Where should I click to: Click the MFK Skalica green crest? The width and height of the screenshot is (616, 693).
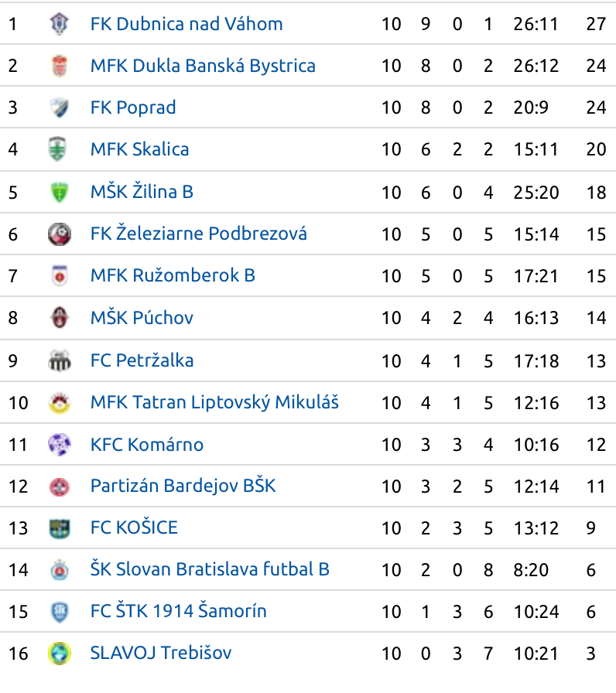tap(60, 149)
